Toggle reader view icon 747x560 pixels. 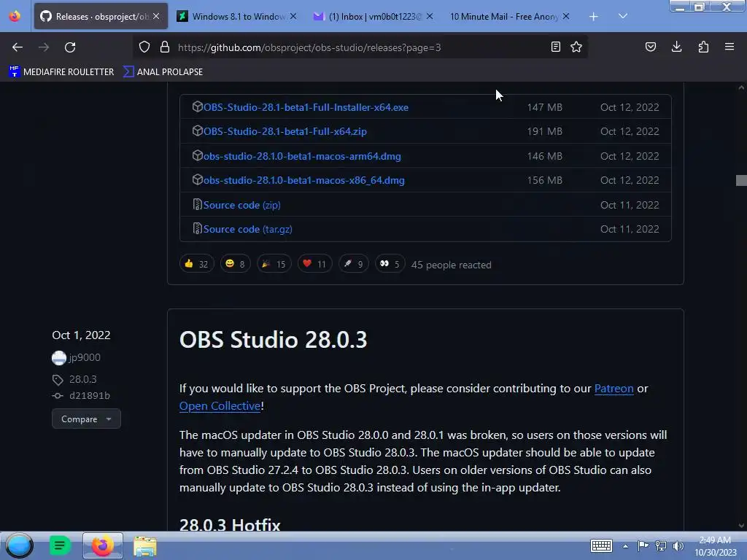[555, 47]
